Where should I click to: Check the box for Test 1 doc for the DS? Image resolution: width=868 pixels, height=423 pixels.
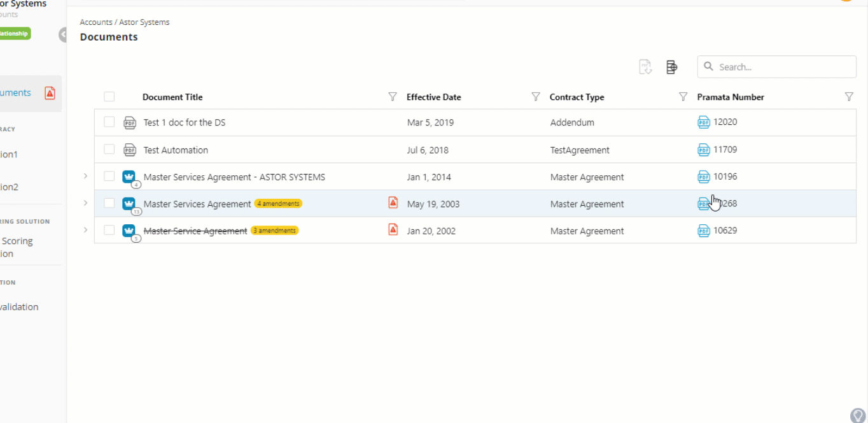click(109, 122)
